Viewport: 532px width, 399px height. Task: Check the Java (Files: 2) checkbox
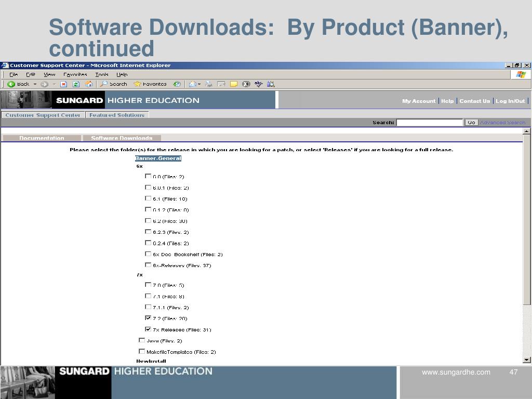pyautogui.click(x=142, y=340)
